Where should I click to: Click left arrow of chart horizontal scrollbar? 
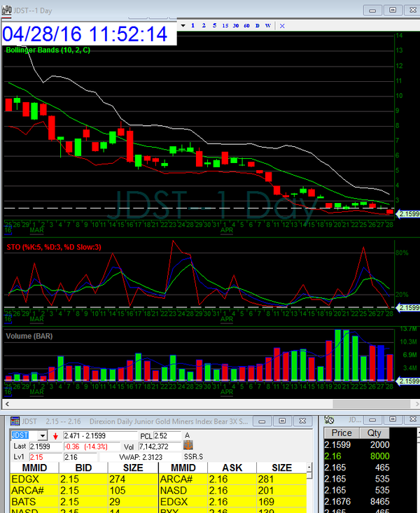coord(7,404)
